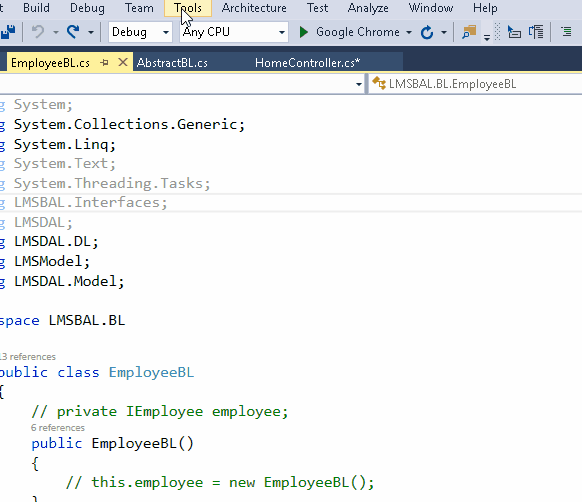Click the Redo arrow icon
582x502 pixels.
pos(73,32)
